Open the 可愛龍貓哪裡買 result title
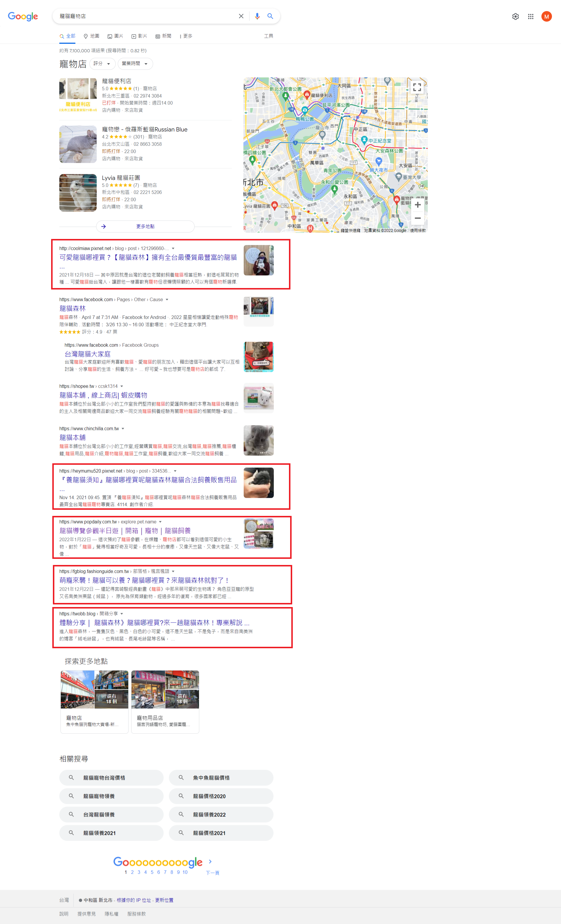This screenshot has width=561, height=924. 148,257
